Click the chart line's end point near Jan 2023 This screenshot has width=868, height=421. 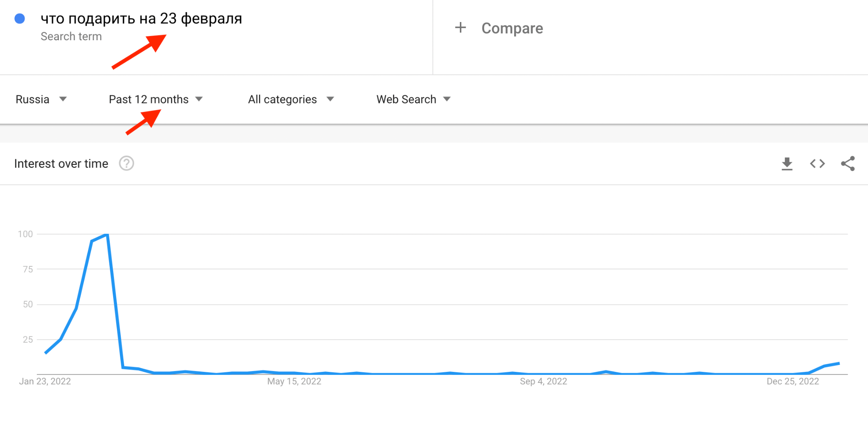(839, 363)
